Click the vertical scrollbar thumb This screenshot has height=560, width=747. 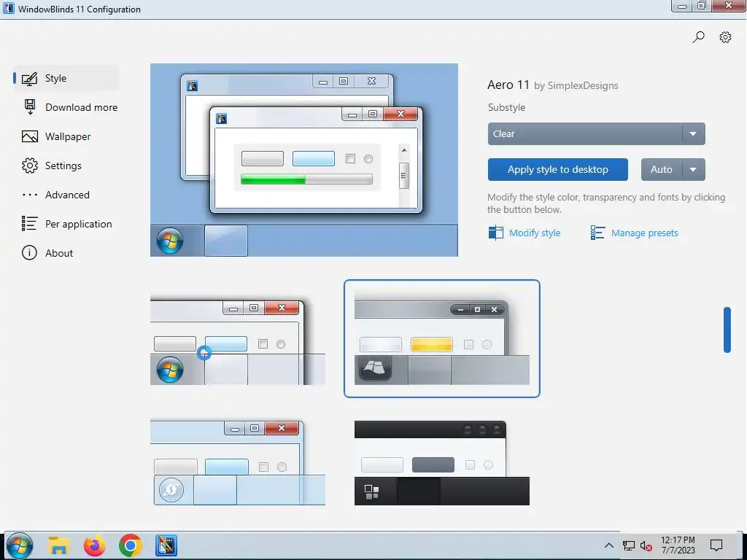click(727, 330)
